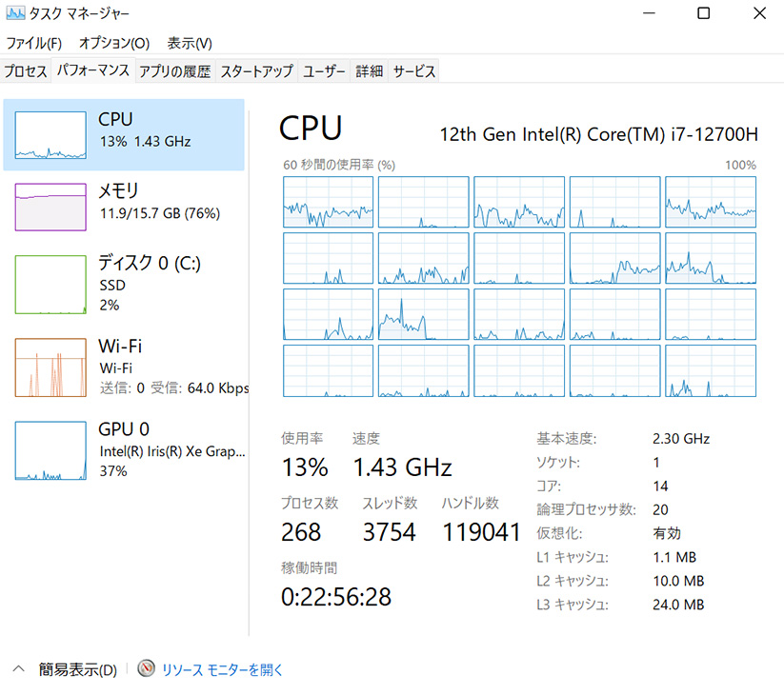Select the メモリ usage thumbnail graph
The height and width of the screenshot is (695, 784).
50,207
